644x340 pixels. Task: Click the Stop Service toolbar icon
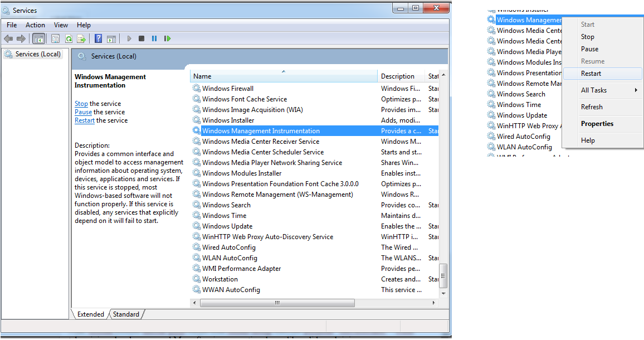click(x=142, y=38)
